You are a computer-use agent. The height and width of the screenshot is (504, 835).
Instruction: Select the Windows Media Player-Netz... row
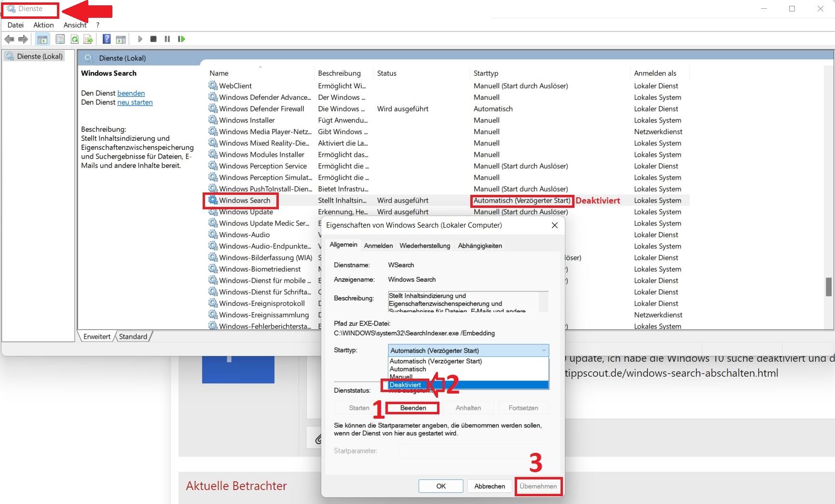(x=448, y=132)
